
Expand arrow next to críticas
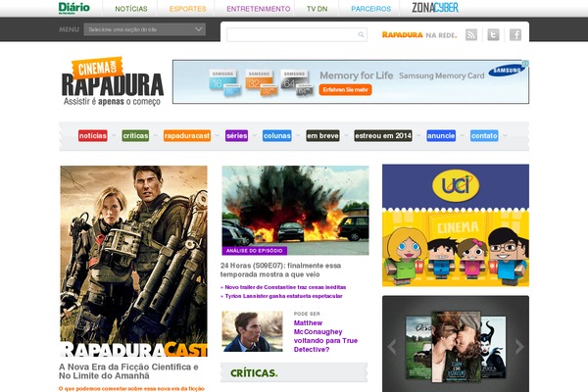point(155,135)
